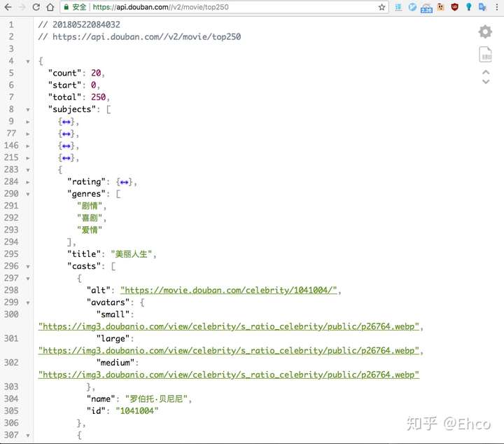Open the celebrity/1041004 alt link
Image resolution: width=504 pixels, height=444 pixels.
click(x=228, y=291)
